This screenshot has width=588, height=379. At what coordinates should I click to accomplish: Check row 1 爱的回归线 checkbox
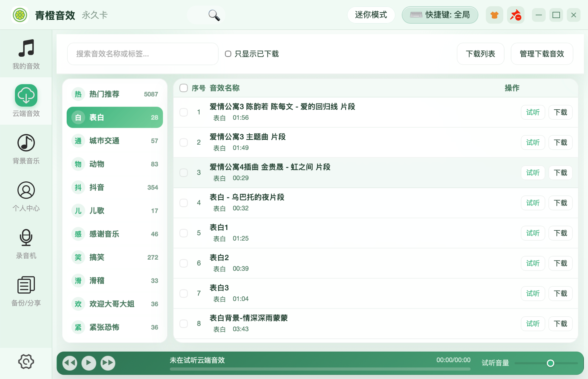(184, 112)
